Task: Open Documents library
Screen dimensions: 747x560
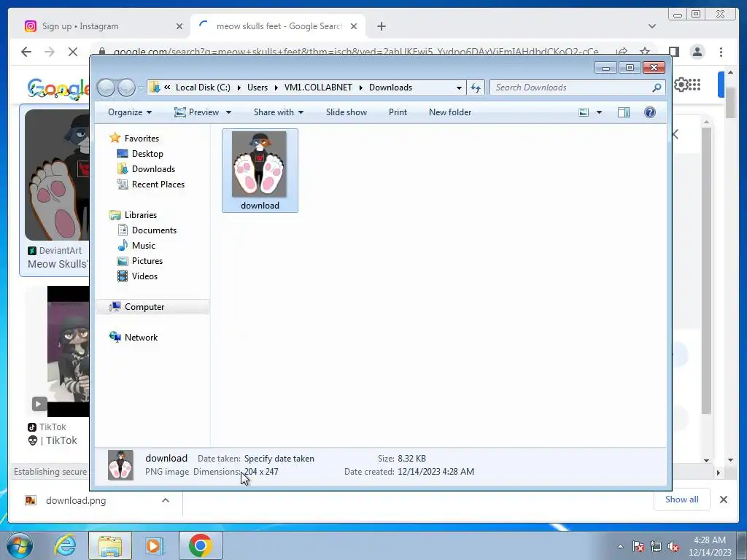Action: coord(154,230)
